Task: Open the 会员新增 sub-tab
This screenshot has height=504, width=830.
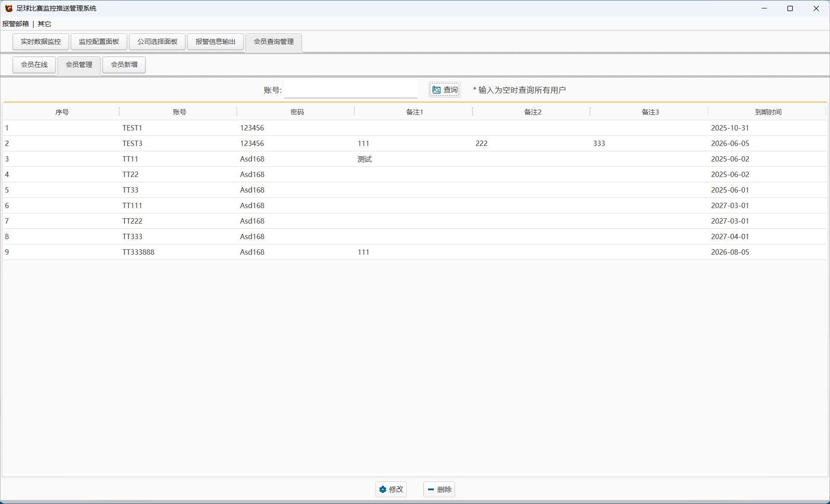Action: 124,65
